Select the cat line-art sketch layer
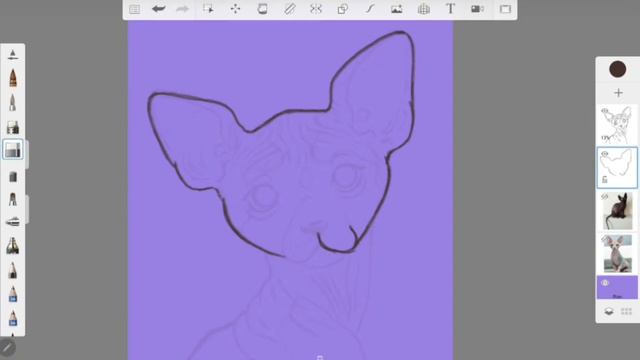The width and height of the screenshot is (640, 360). coord(617,124)
